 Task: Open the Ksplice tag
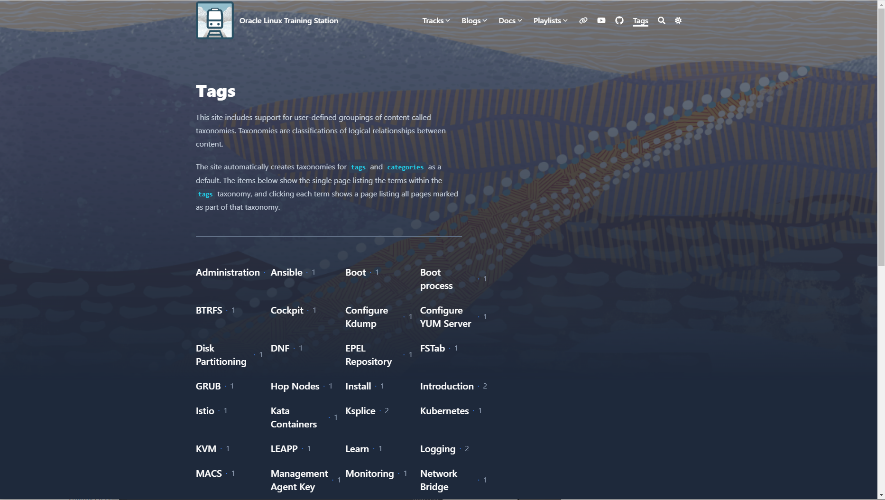pos(360,411)
